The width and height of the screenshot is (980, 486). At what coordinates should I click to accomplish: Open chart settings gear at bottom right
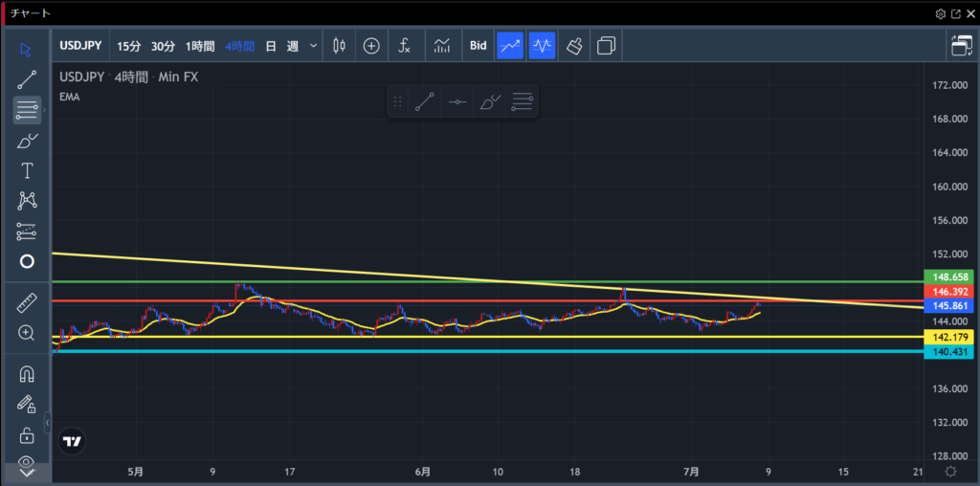951,472
